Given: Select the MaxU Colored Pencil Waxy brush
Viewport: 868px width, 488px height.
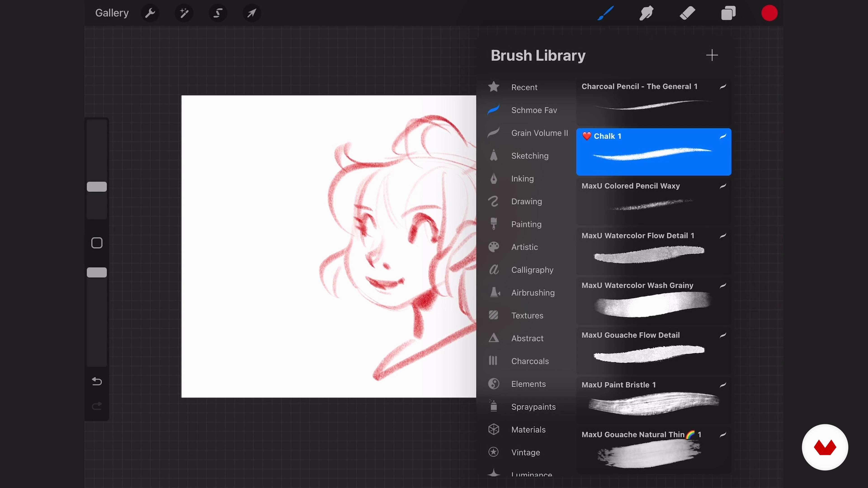Looking at the screenshot, I should click(654, 201).
